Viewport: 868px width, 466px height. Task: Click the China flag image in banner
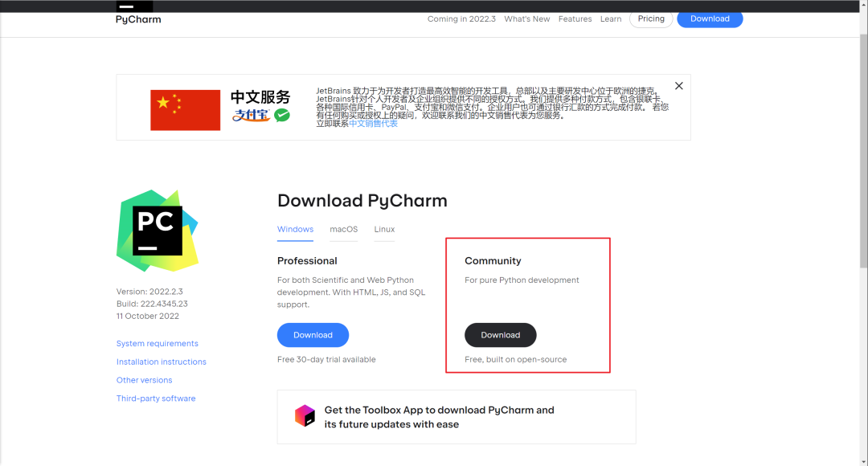coord(186,110)
